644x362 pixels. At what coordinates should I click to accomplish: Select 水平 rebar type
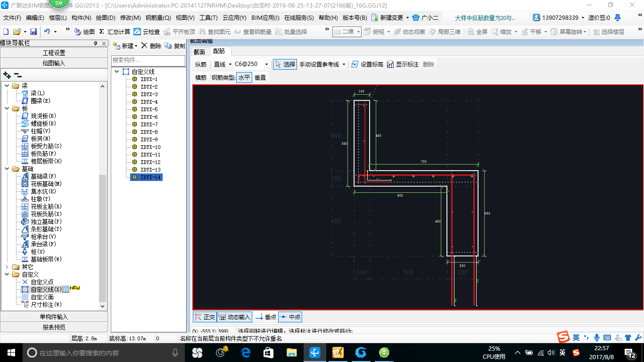[244, 78]
